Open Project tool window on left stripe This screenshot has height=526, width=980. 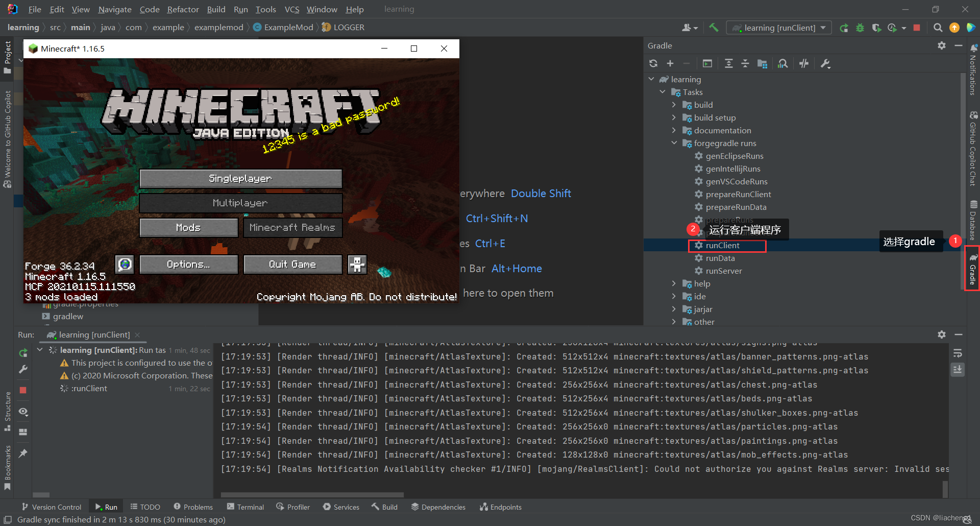(7, 57)
